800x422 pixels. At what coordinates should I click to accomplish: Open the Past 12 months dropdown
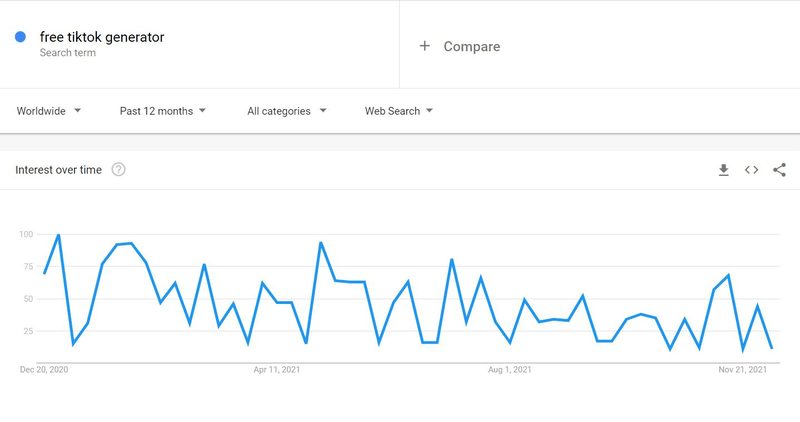click(x=163, y=111)
